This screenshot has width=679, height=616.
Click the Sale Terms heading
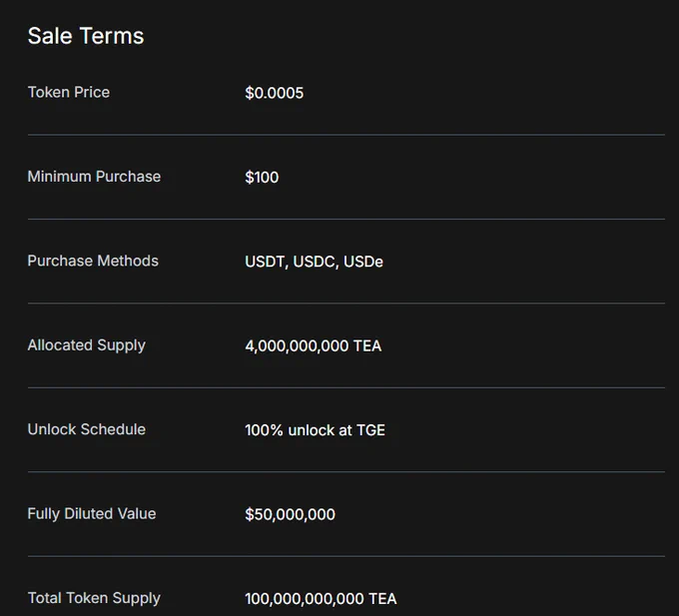pyautogui.click(x=86, y=36)
